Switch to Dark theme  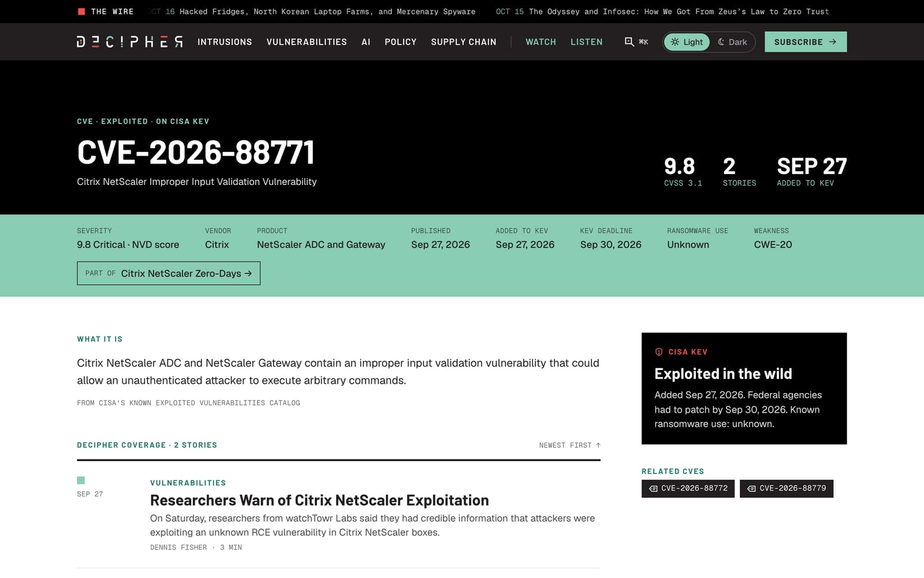732,42
